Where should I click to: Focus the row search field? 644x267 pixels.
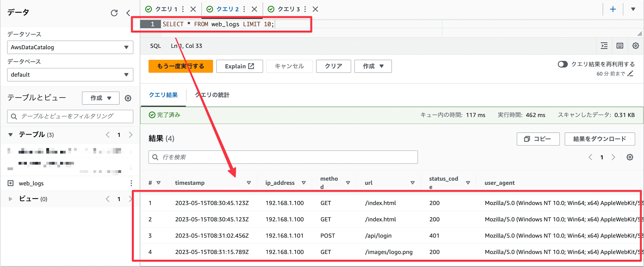click(283, 157)
